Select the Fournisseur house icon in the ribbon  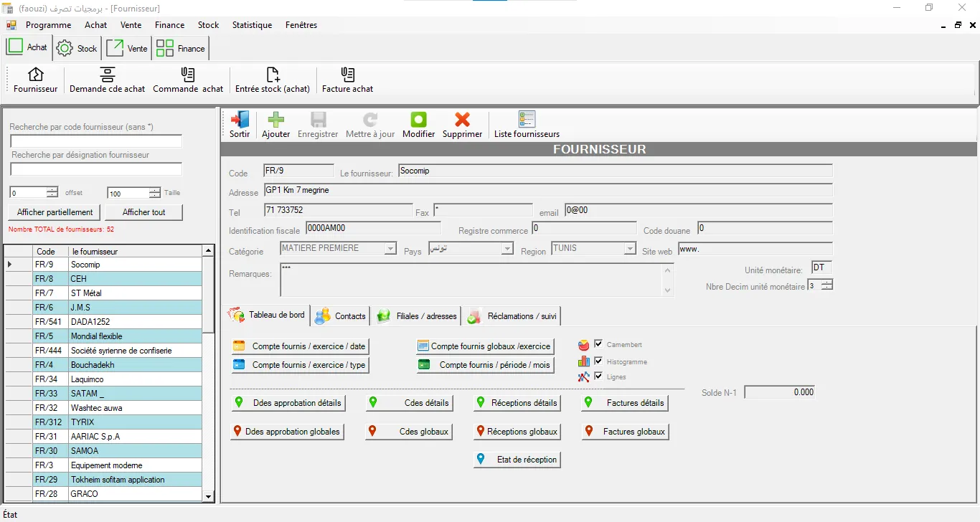pyautogui.click(x=34, y=74)
